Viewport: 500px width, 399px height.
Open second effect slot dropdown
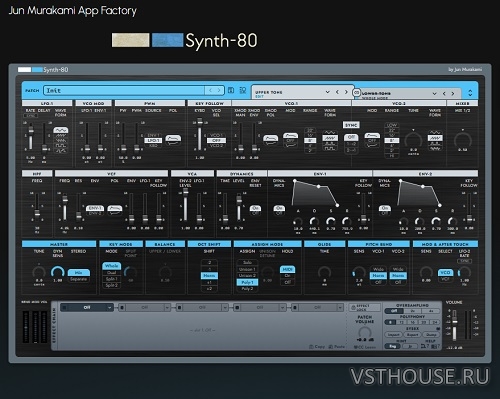tap(167, 307)
